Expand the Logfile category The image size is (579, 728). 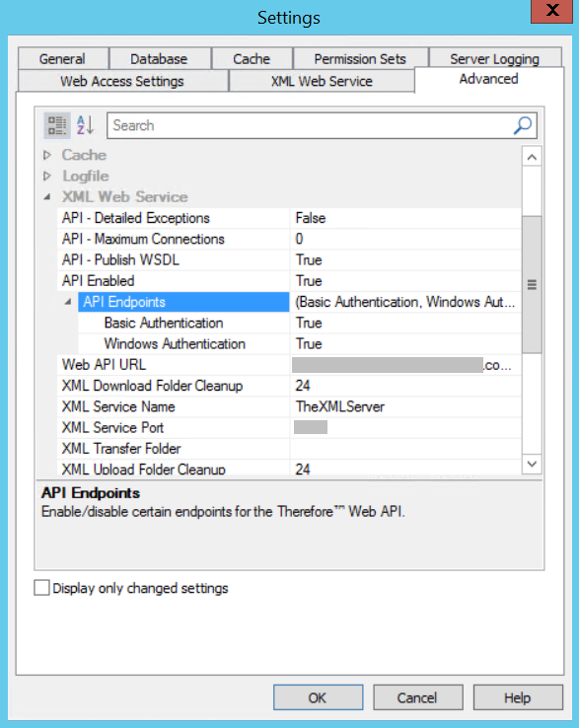coord(47,176)
